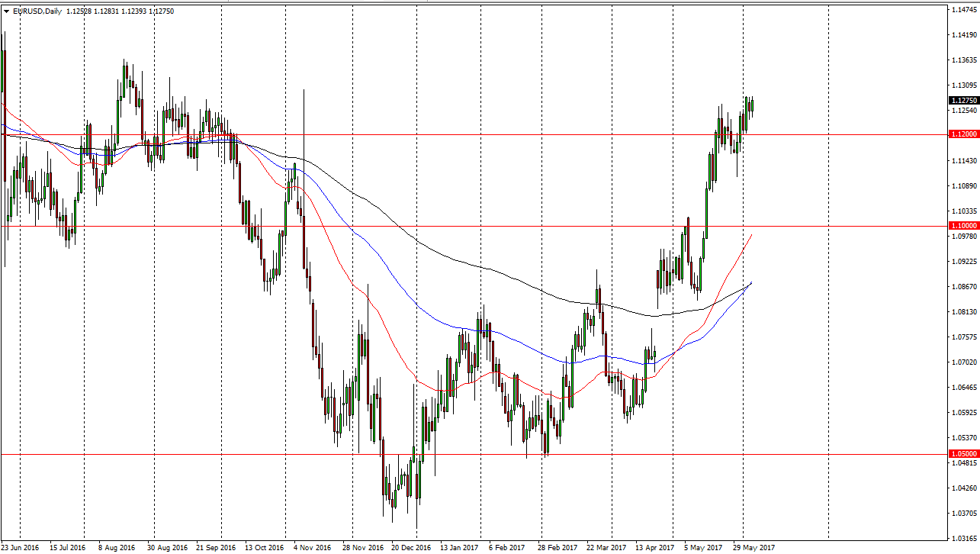Click the red 1.10000 price axis tag
Screen dimensions: 980x554
click(x=962, y=225)
